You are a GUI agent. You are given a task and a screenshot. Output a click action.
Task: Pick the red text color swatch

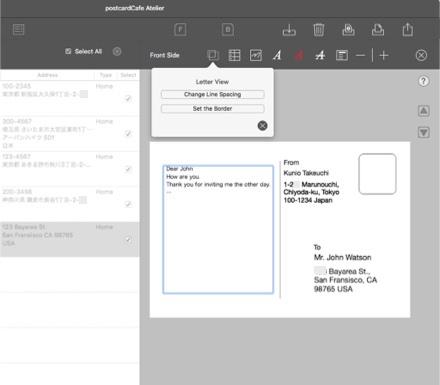click(299, 55)
